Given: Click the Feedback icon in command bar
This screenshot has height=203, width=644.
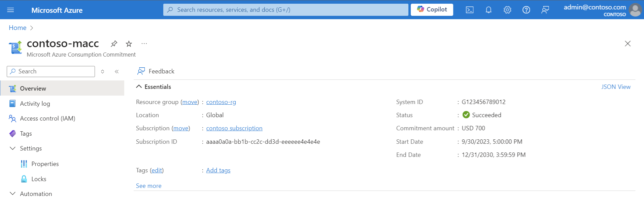Looking at the screenshot, I should (x=141, y=71).
